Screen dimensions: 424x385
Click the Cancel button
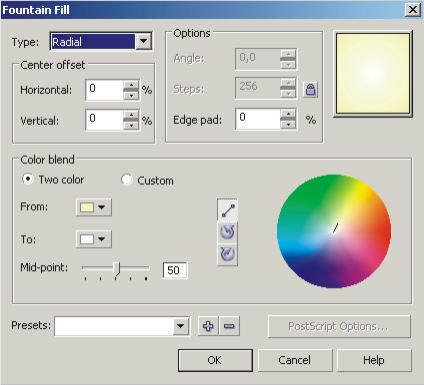[x=295, y=360]
